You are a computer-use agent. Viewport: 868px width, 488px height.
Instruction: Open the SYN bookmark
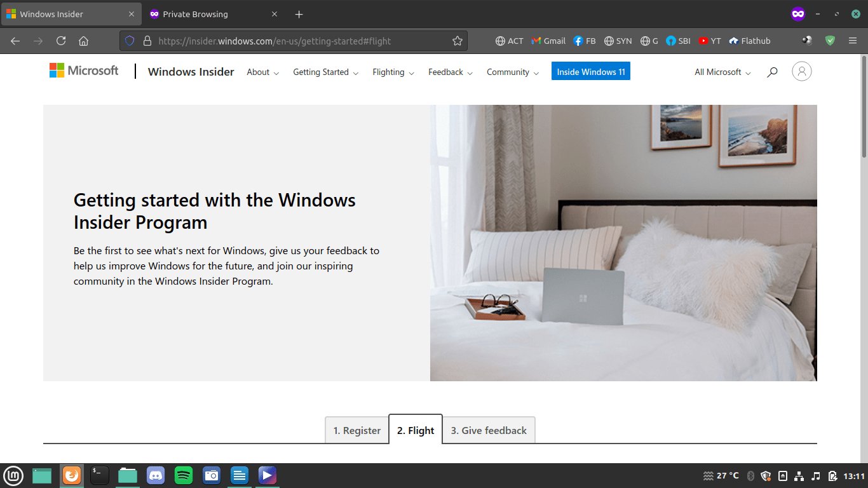click(x=618, y=41)
